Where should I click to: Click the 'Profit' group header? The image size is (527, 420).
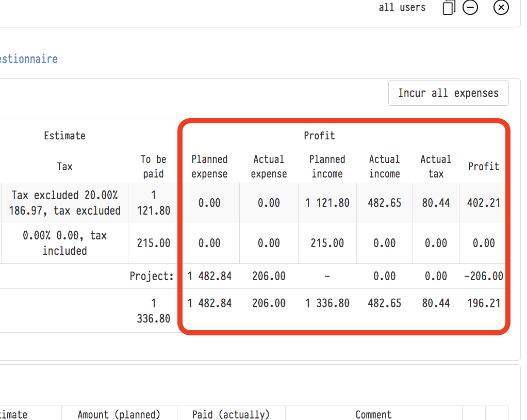click(x=319, y=136)
